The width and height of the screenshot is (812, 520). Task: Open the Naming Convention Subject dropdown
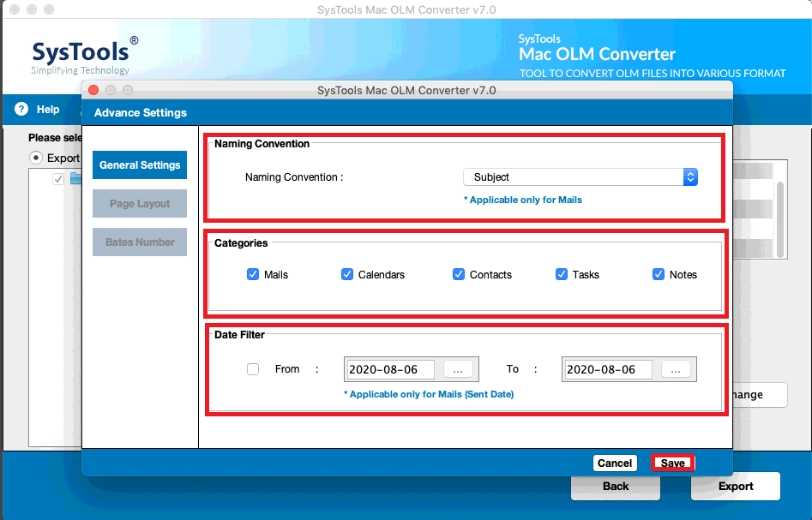pos(580,177)
